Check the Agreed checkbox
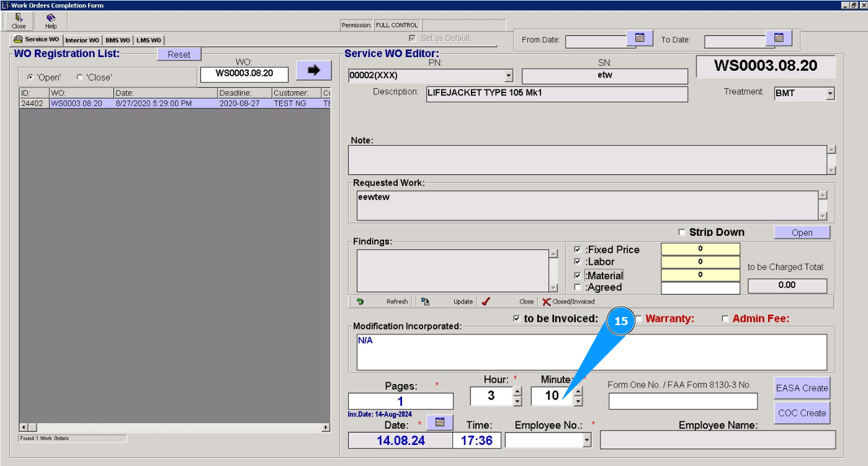This screenshot has width=868, height=466. pyautogui.click(x=578, y=287)
